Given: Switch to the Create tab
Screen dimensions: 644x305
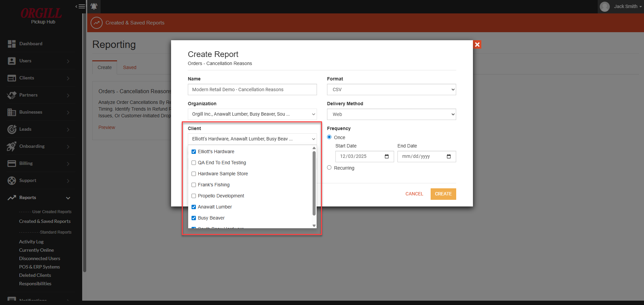Looking at the screenshot, I should point(105,67).
